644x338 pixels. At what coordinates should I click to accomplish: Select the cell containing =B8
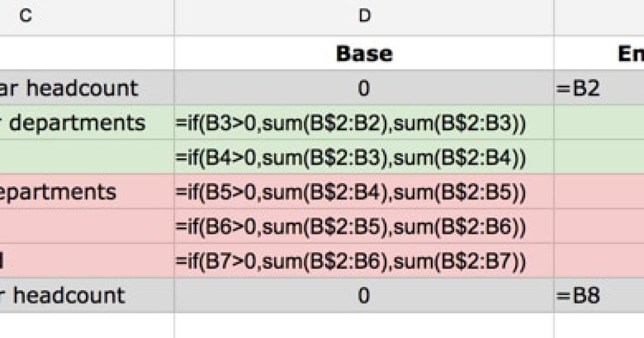tap(596, 297)
